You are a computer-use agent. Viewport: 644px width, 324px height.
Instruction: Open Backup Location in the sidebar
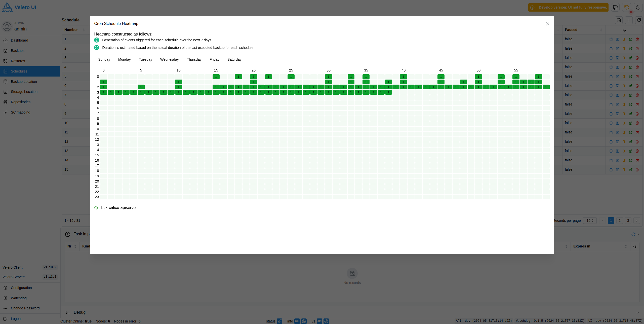tap(30, 82)
